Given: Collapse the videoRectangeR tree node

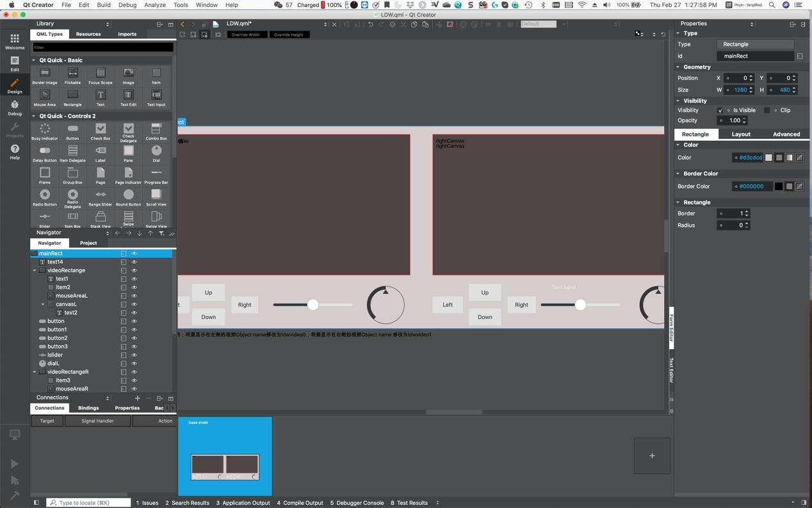Looking at the screenshot, I should (35, 372).
